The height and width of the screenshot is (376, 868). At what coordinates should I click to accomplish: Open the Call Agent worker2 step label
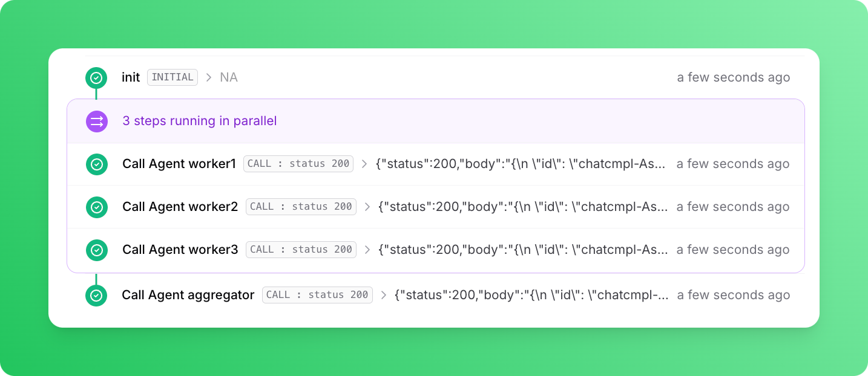click(x=180, y=207)
